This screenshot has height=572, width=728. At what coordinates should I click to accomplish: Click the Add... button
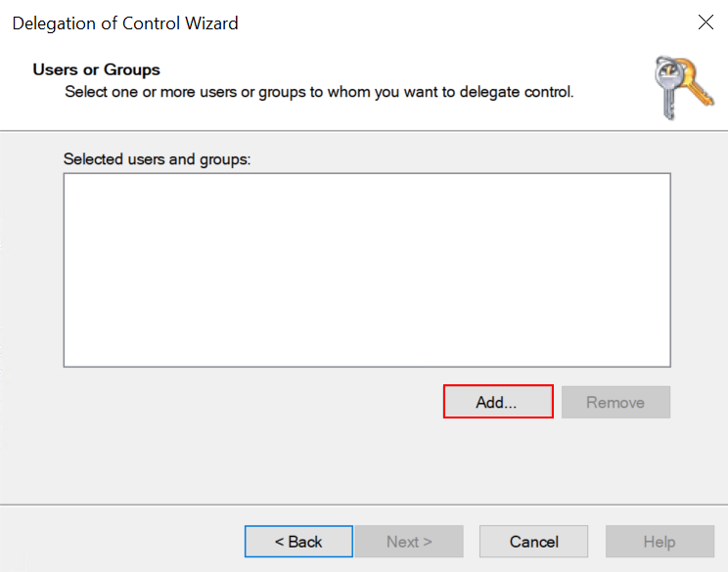[498, 402]
